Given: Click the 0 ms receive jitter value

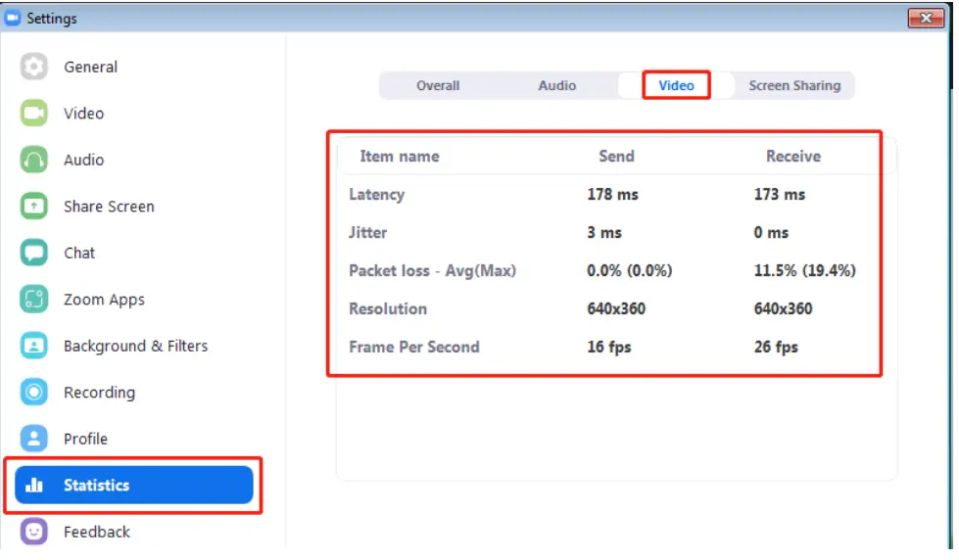Looking at the screenshot, I should click(x=771, y=232).
